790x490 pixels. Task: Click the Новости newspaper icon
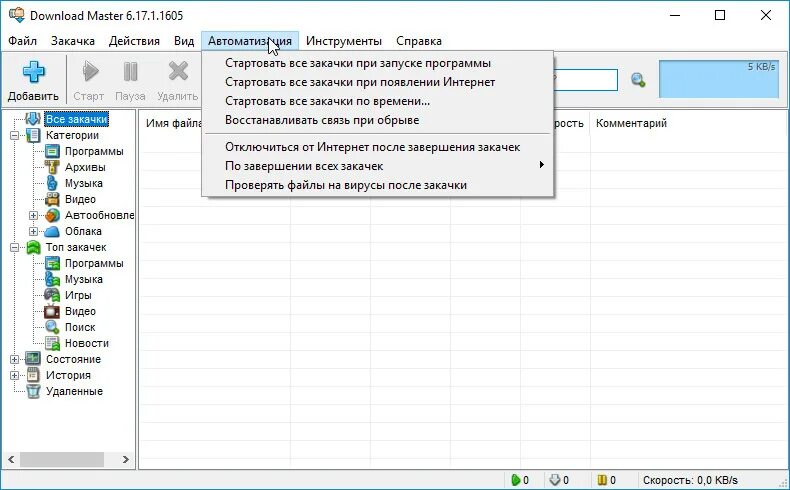click(52, 343)
